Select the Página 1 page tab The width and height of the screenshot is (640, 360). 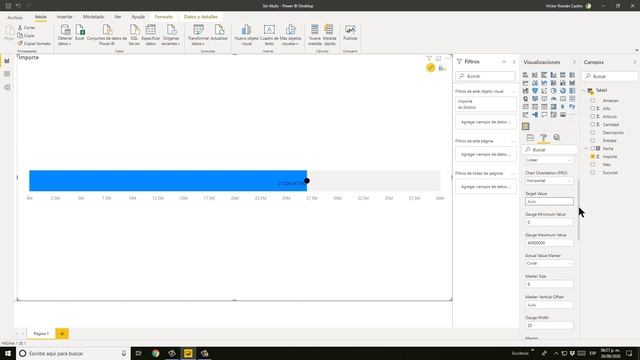(41, 333)
